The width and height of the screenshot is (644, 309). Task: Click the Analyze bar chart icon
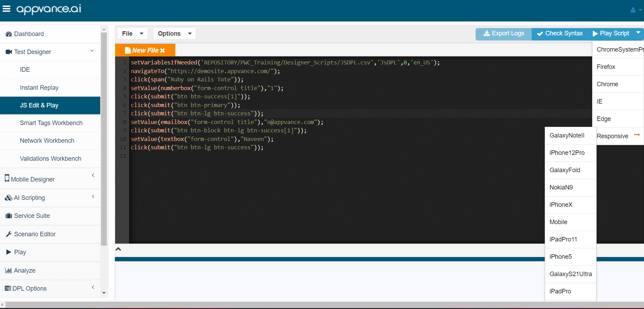coord(9,270)
